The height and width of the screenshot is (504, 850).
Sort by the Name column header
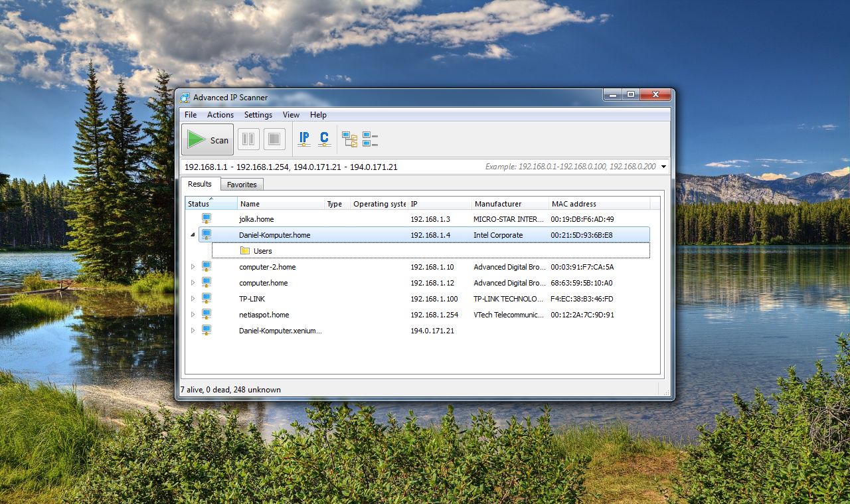281,204
